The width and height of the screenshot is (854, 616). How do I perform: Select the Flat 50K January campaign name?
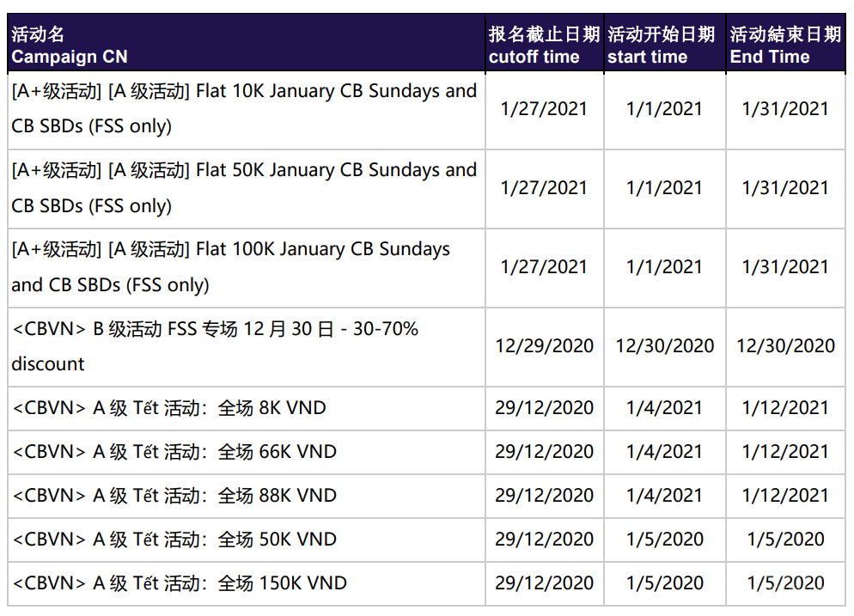coord(244,187)
